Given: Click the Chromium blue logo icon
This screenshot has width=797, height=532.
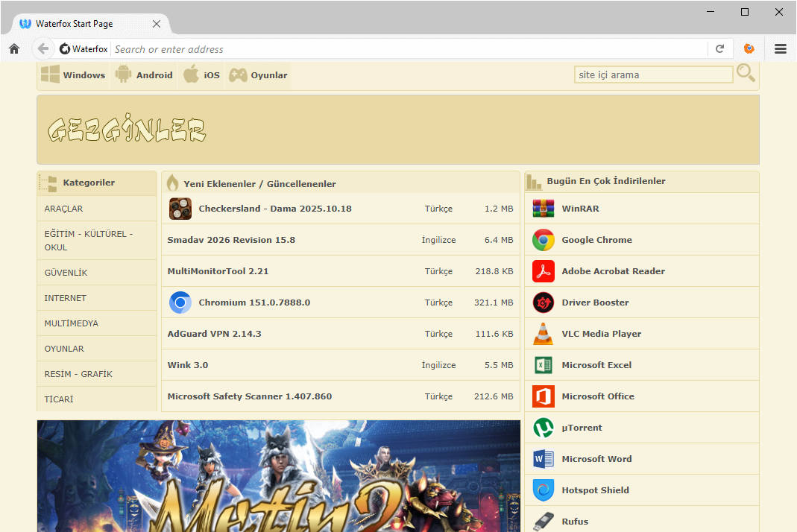Looking at the screenshot, I should pyautogui.click(x=180, y=303).
